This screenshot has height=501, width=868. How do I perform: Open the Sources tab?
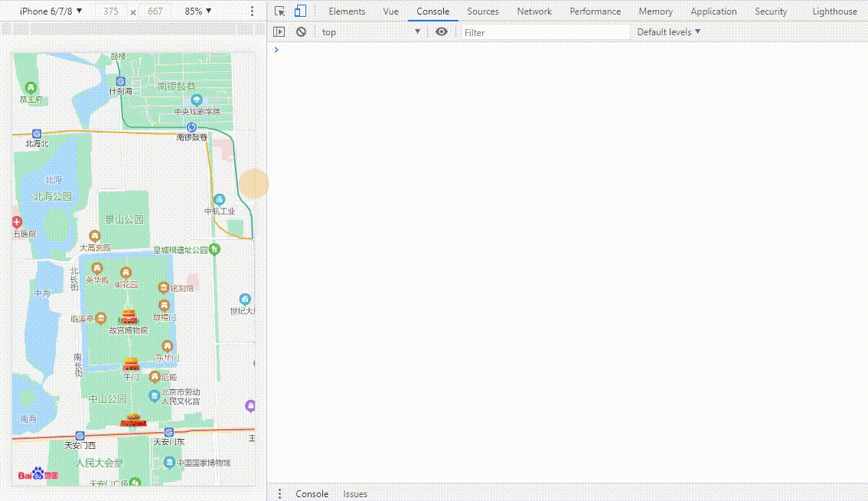[x=483, y=11]
